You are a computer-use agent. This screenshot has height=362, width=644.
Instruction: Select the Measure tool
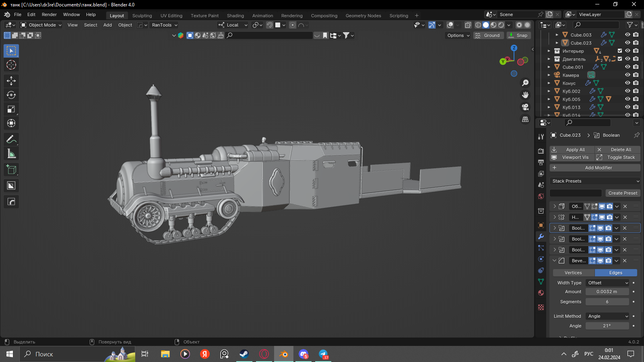[x=11, y=154]
